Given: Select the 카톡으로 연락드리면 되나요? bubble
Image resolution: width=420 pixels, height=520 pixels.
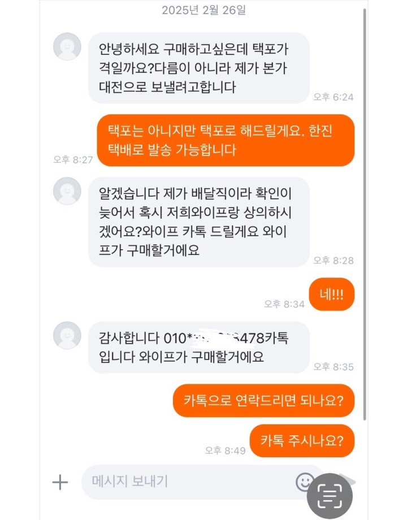Looking at the screenshot, I should point(264,401).
